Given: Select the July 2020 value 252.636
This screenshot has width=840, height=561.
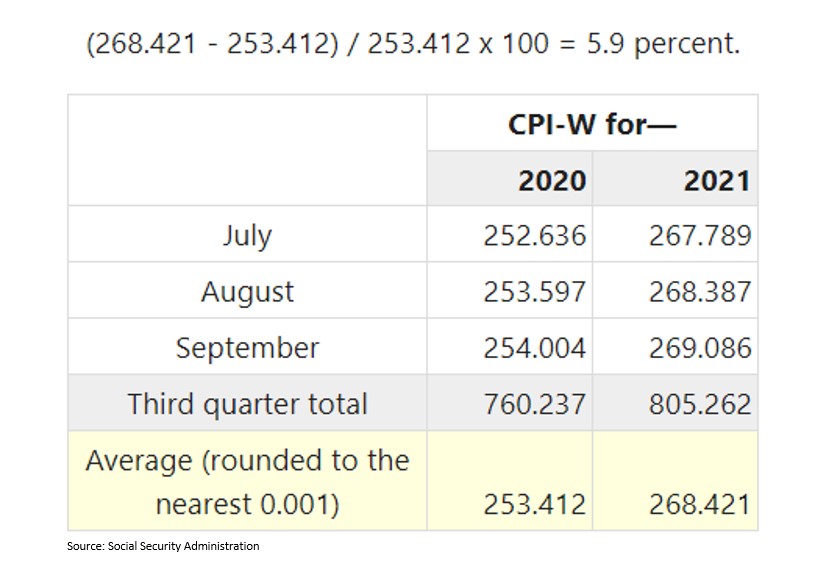Looking at the screenshot, I should (534, 235).
